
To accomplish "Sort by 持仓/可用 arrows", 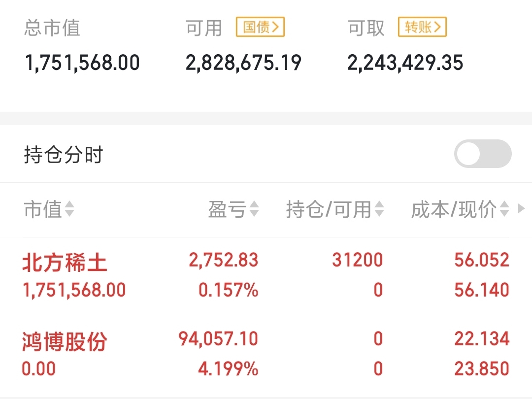I will pyautogui.click(x=379, y=209).
